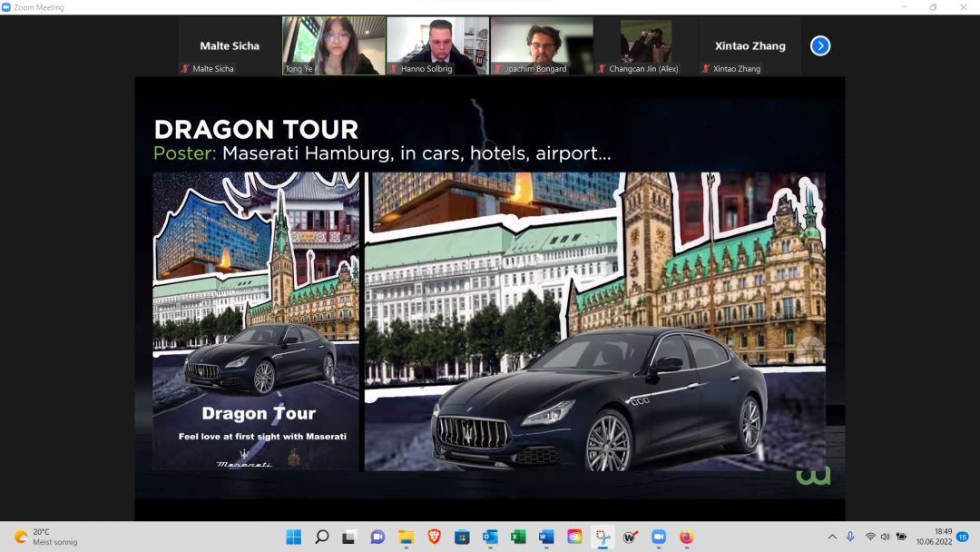980x552 pixels.
Task: Open volume control in system tray
Action: [x=885, y=537]
